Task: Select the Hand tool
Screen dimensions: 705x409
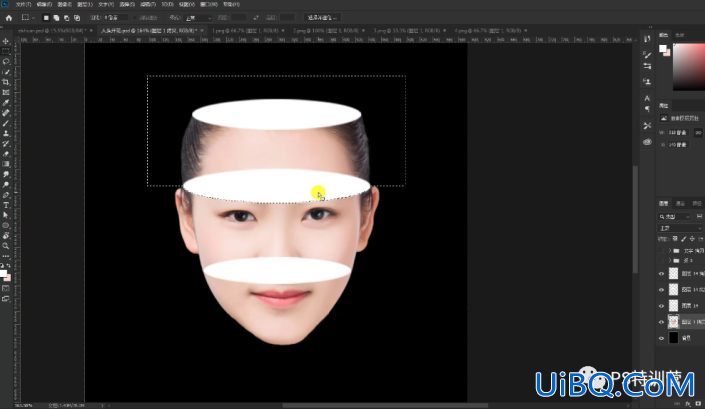Action: pyautogui.click(x=6, y=236)
